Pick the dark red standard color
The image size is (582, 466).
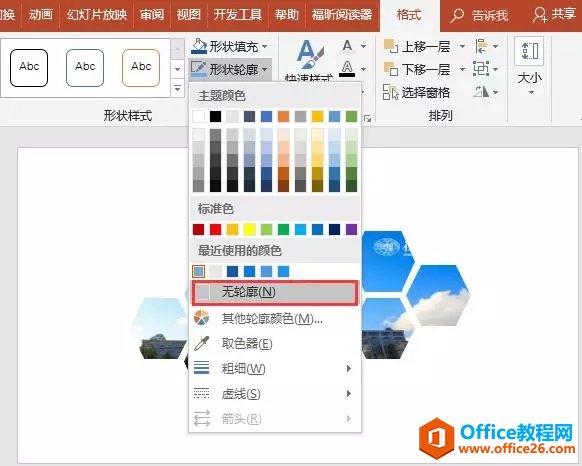click(x=199, y=229)
